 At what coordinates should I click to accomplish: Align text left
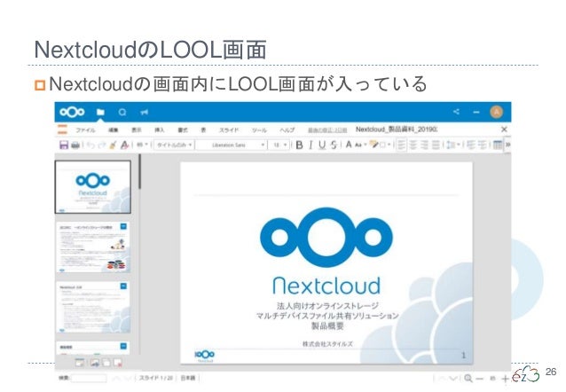(401, 145)
